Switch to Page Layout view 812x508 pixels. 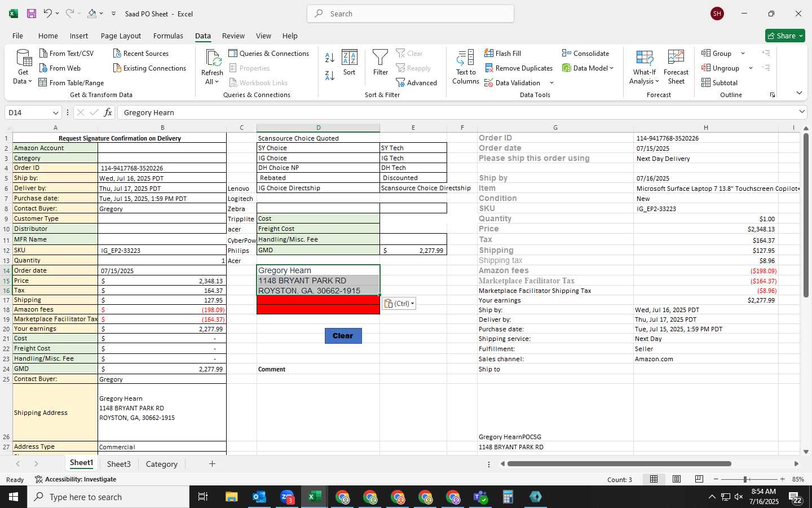677,479
